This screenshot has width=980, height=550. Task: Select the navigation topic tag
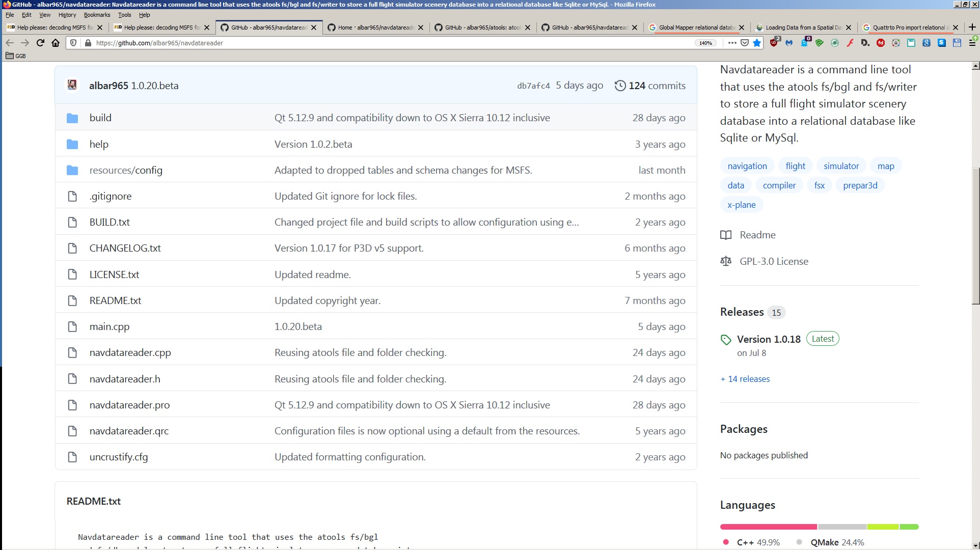(747, 166)
